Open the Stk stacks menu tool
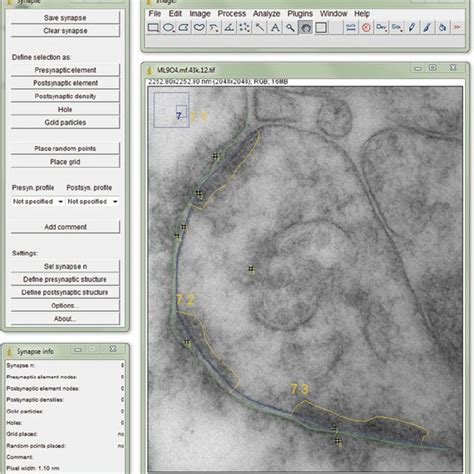 click(396, 28)
